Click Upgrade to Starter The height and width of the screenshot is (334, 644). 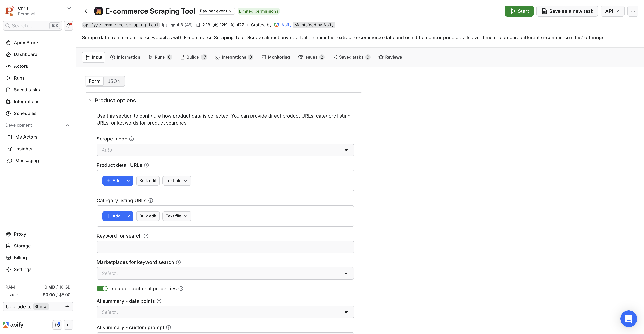38,307
